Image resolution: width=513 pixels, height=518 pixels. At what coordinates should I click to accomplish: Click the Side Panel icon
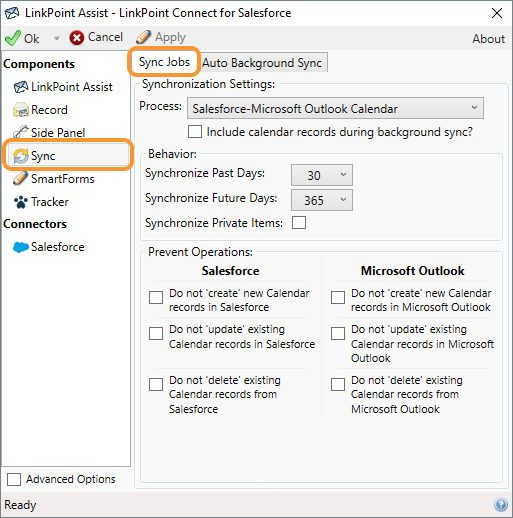point(21,132)
